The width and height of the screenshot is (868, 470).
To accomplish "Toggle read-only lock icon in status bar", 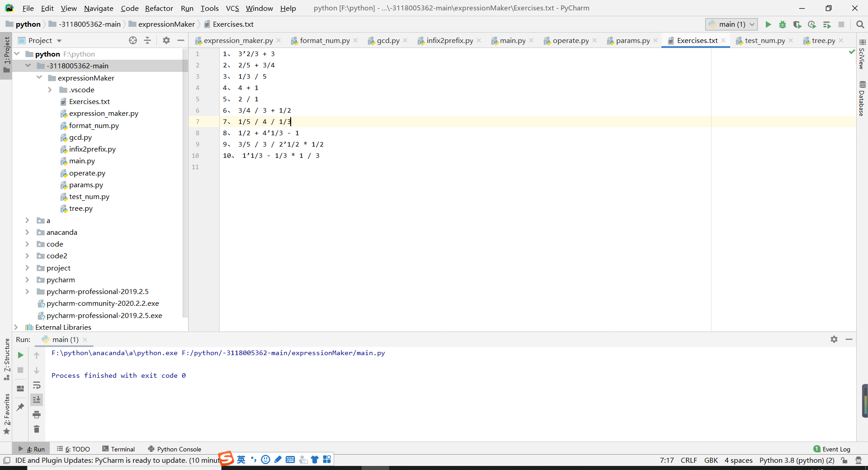I will [844, 461].
